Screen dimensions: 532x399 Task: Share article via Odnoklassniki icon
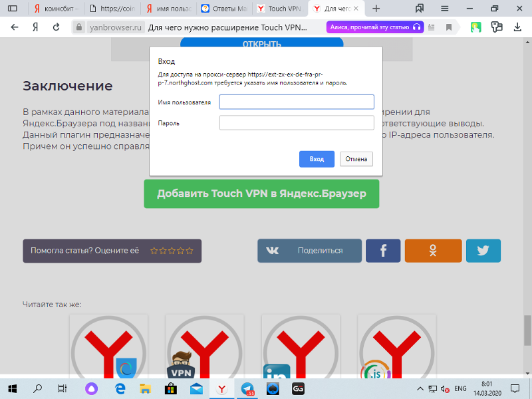click(433, 251)
